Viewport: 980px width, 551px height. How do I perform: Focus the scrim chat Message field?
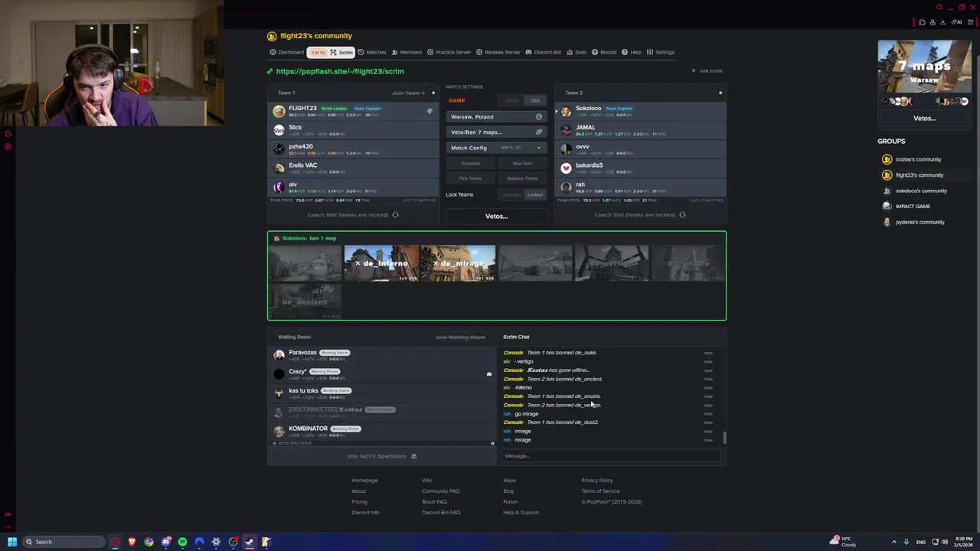[611, 456]
